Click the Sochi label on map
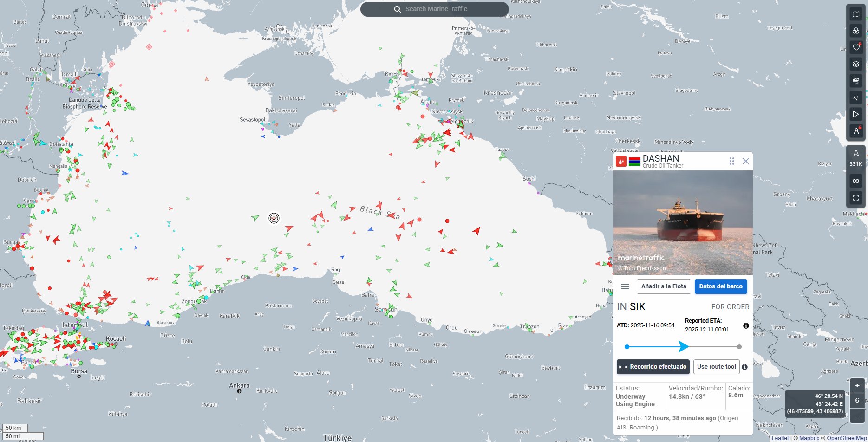Viewport: 868px width, 442px height. coord(529,179)
